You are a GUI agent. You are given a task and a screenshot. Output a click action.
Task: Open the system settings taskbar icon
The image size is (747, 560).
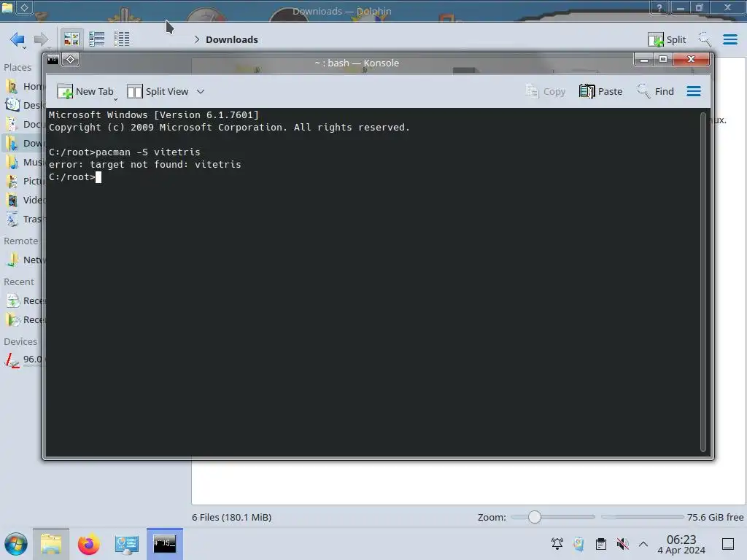126,544
